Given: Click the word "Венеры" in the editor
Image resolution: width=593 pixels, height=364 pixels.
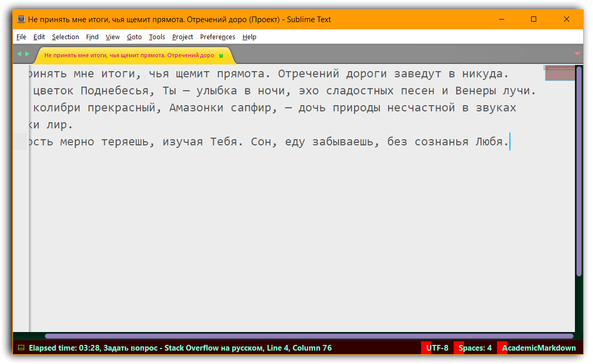Looking at the screenshot, I should (x=475, y=91).
